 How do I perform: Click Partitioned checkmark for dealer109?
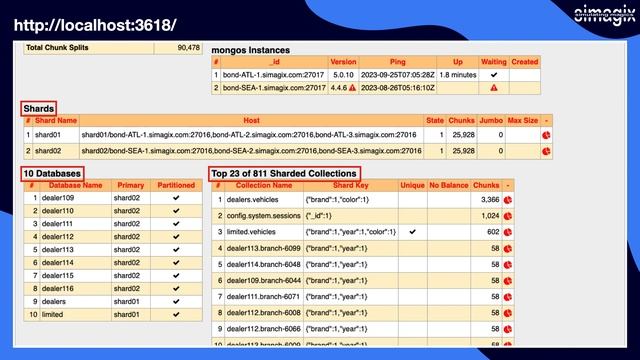(176, 198)
